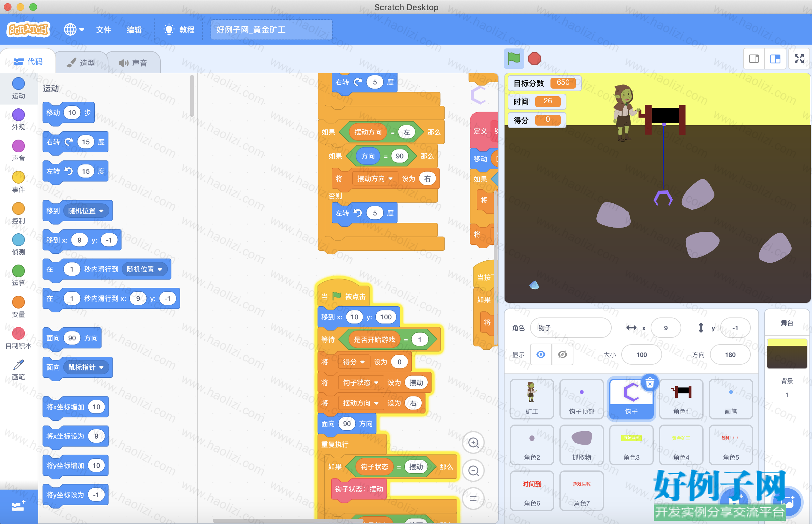Edit the sprite y coordinate field

735,328
